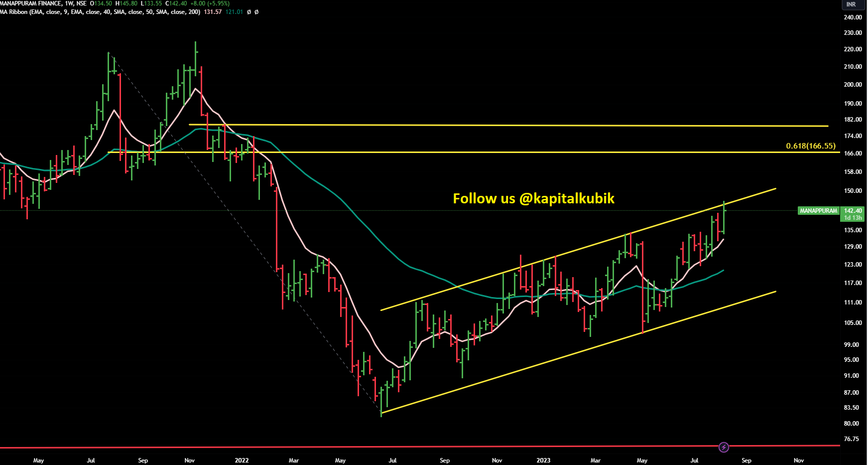Viewport: 868px width, 465px height.
Task: Click the teal 121.01 MA value
Action: tap(234, 12)
